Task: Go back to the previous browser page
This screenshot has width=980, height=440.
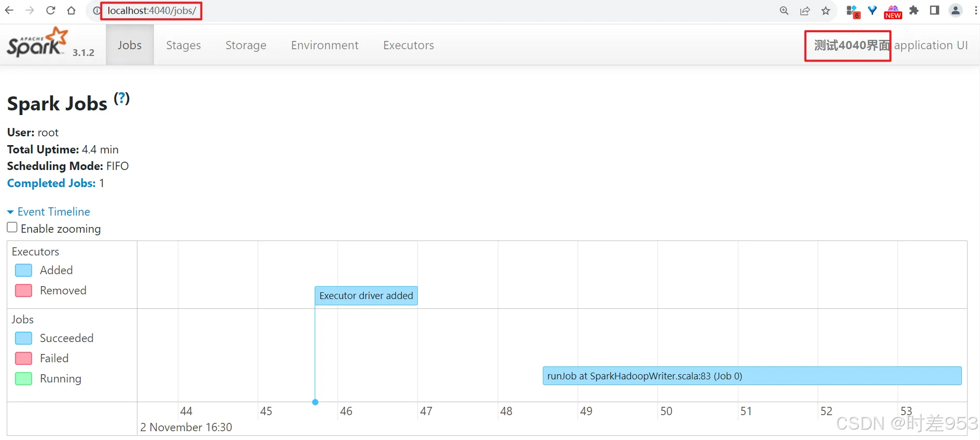Action: [9, 10]
